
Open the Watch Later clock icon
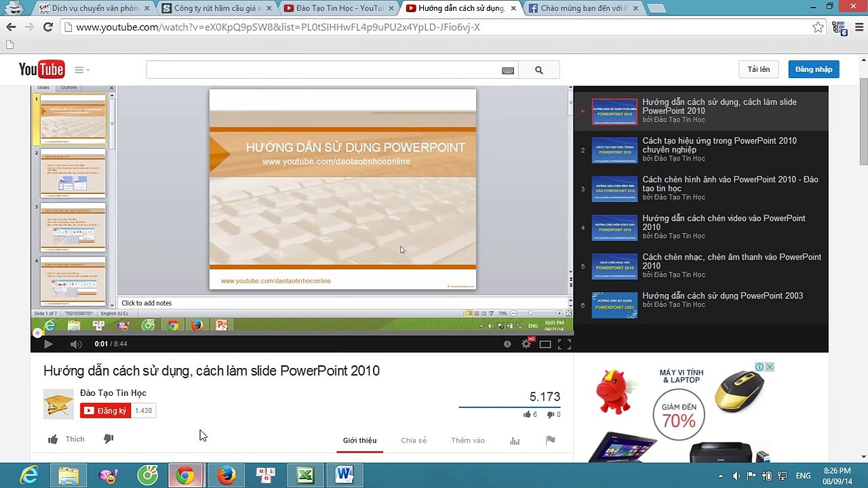click(507, 344)
